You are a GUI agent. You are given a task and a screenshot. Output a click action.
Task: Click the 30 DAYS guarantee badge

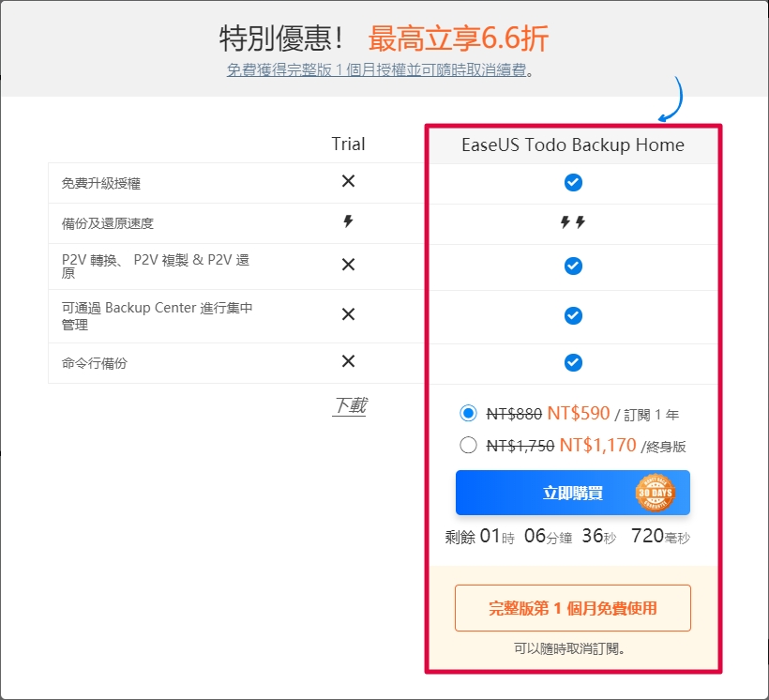[656, 493]
